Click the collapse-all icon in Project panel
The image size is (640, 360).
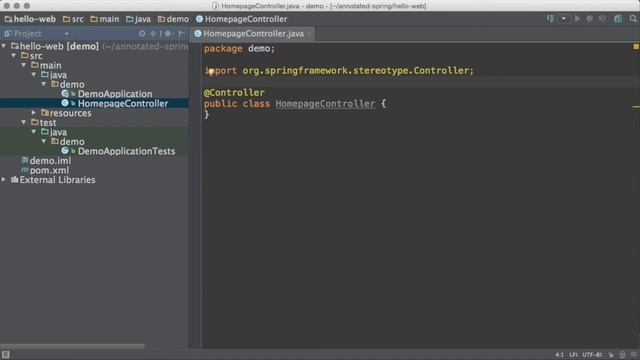153,34
